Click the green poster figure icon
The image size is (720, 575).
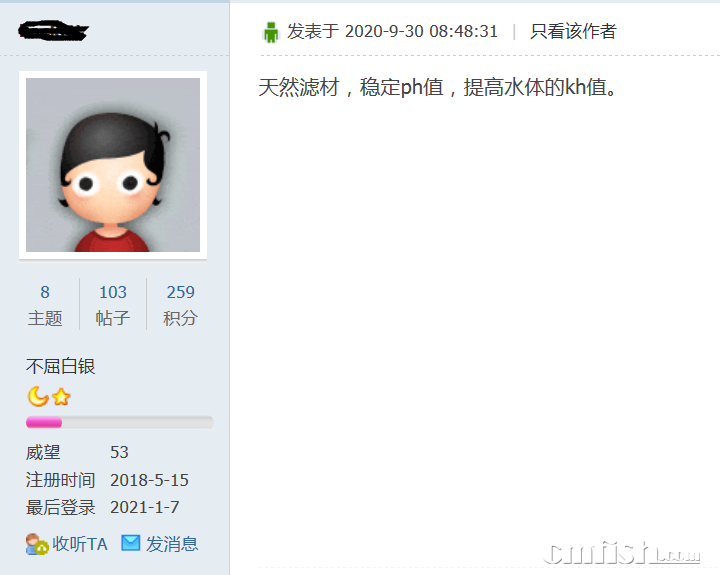[x=270, y=32]
